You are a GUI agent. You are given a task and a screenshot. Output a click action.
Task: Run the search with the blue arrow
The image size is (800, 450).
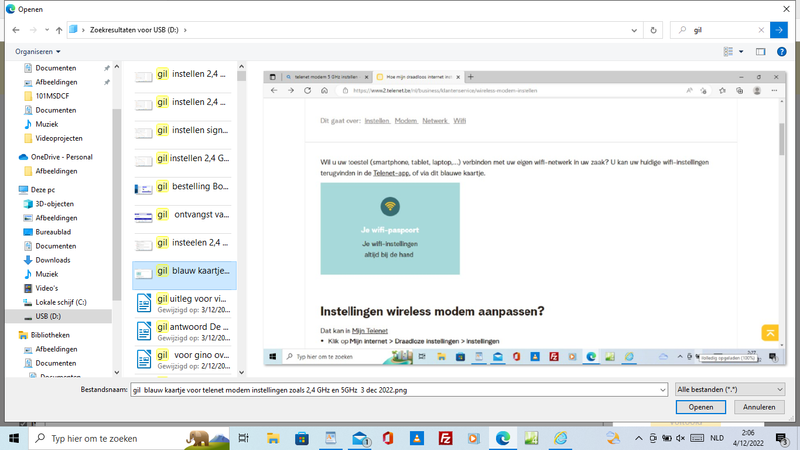pos(779,30)
